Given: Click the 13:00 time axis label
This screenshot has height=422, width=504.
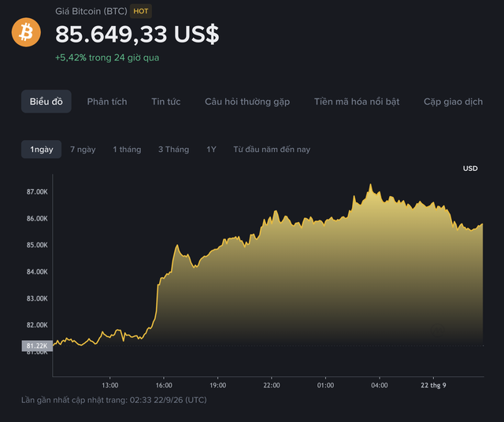Looking at the screenshot, I should coord(110,385).
